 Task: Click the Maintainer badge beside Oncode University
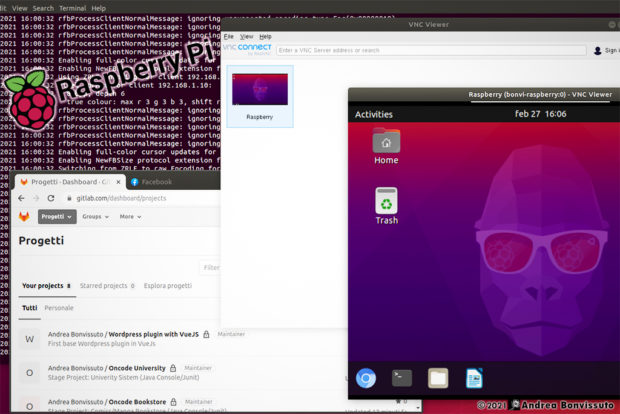click(198, 368)
